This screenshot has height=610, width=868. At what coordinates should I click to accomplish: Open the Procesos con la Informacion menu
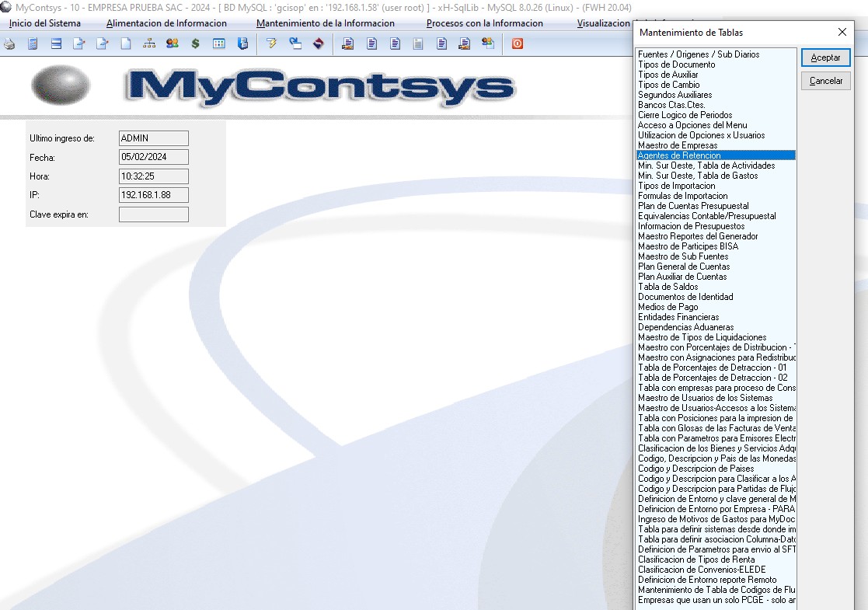coord(484,23)
